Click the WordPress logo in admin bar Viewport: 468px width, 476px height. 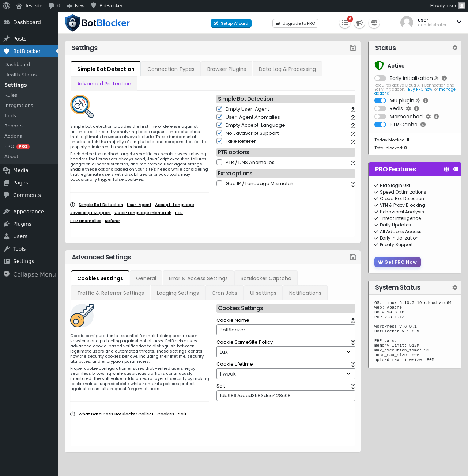click(x=6, y=5)
